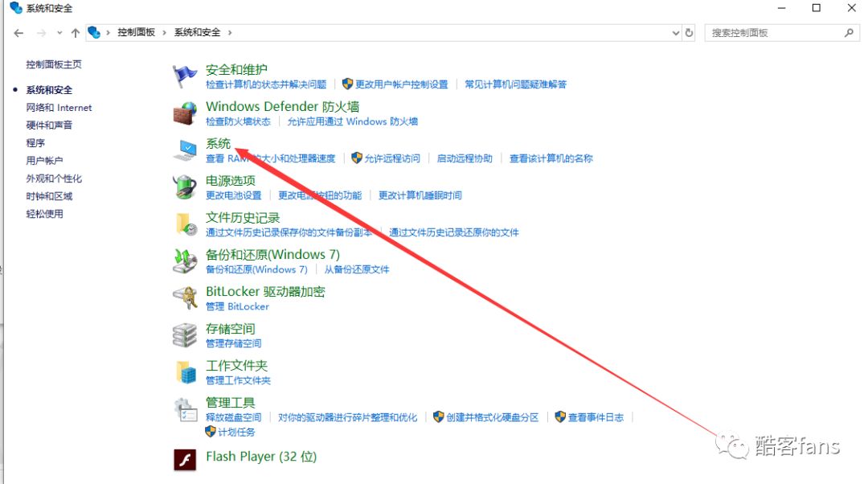
Task: Open 用户帐户 category in sidebar
Action: point(44,161)
